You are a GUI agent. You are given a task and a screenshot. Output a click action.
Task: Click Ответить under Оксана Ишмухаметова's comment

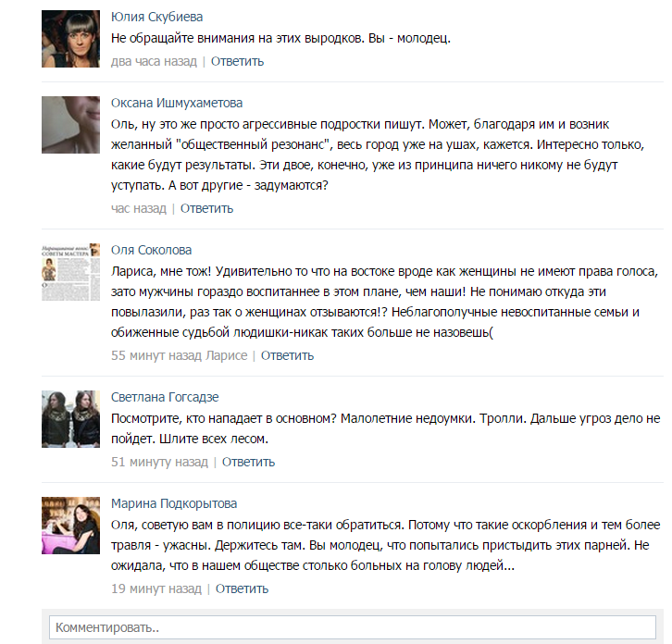(x=206, y=209)
